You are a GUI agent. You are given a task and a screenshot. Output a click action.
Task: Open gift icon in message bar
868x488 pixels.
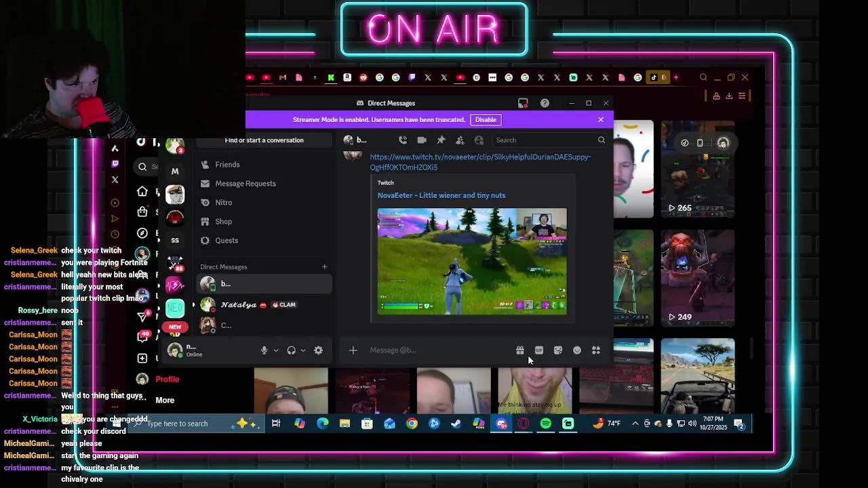pos(520,350)
